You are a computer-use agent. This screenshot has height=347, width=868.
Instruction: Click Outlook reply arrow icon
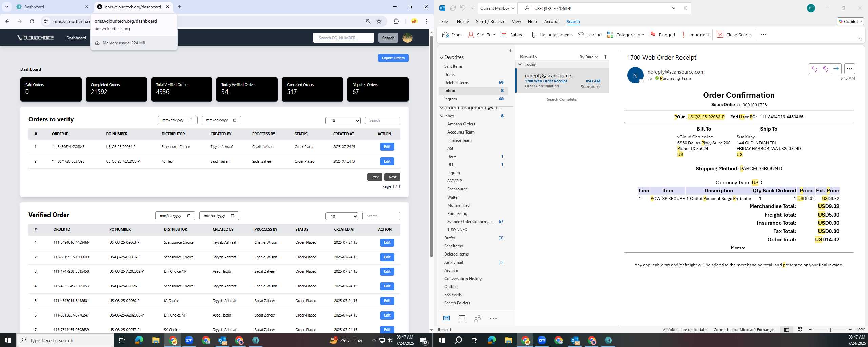pos(814,69)
